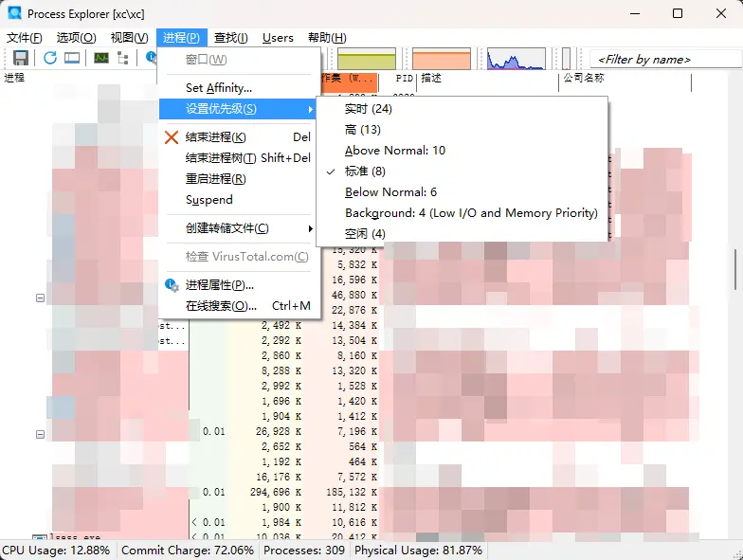This screenshot has width=743, height=560.
Task: Click the Filter by name input field
Action: [665, 59]
